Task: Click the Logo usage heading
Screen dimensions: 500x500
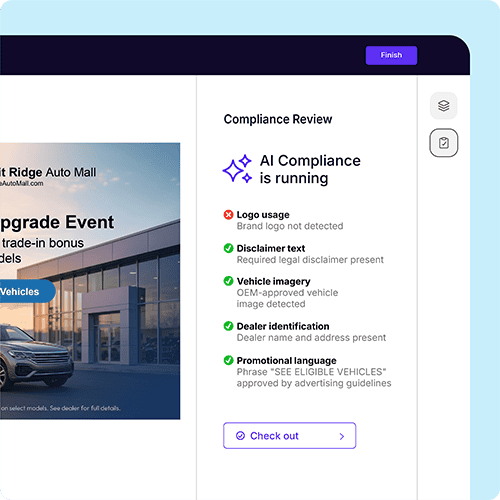Action: point(263,215)
